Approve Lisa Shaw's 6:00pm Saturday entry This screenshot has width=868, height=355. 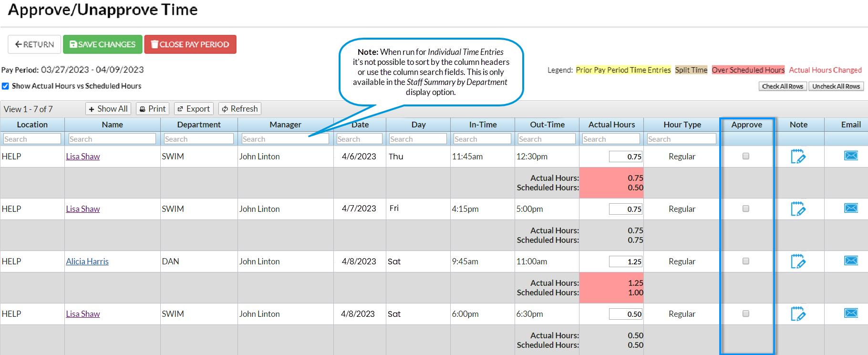[x=746, y=313]
